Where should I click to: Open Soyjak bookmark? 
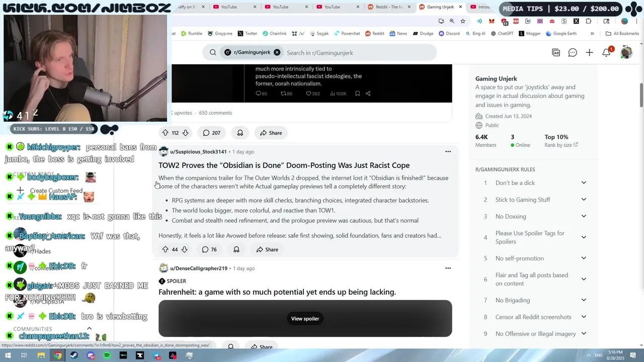pyautogui.click(x=319, y=34)
